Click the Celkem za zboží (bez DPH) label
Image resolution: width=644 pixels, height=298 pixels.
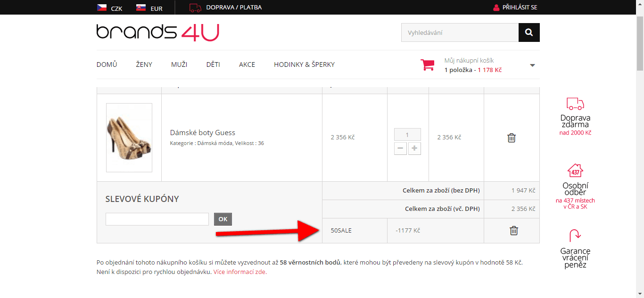point(441,191)
